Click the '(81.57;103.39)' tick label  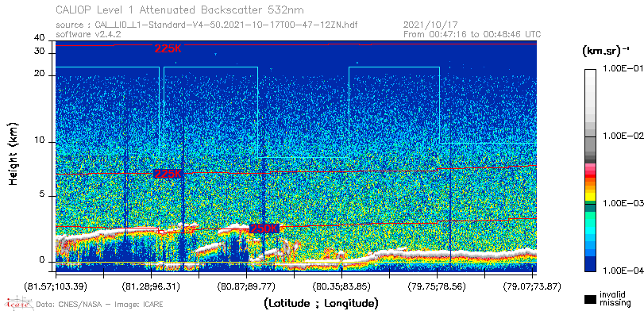tap(56, 286)
